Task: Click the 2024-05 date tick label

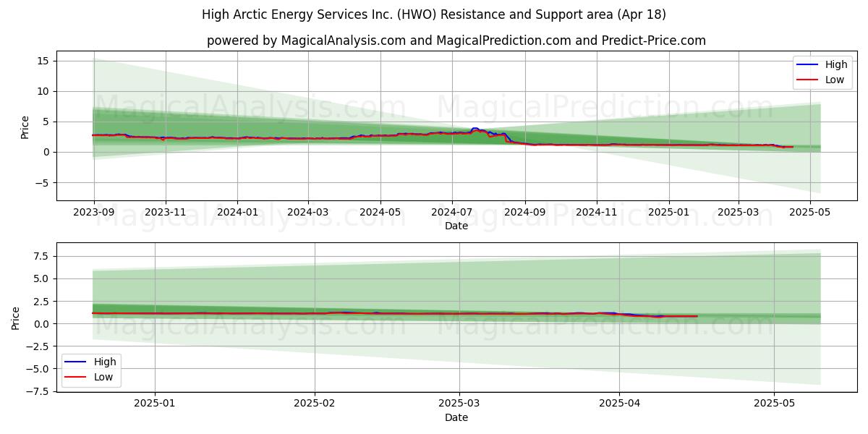Action: pyautogui.click(x=380, y=213)
